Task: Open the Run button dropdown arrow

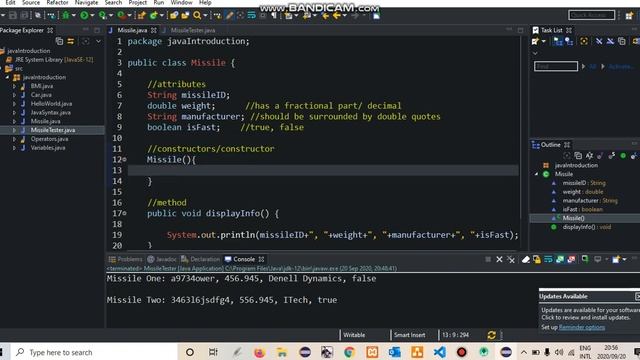Action: (x=92, y=16)
